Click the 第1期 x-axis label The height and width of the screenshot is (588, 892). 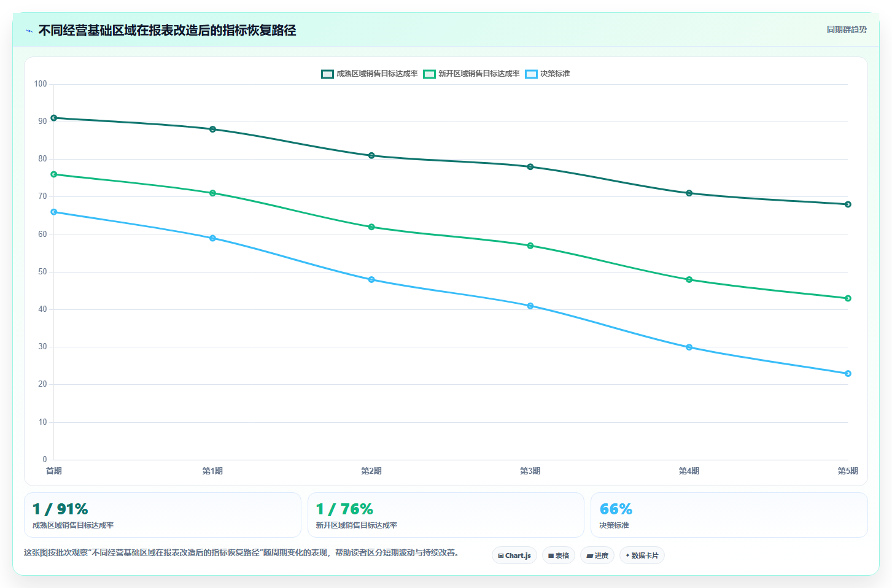tap(212, 471)
